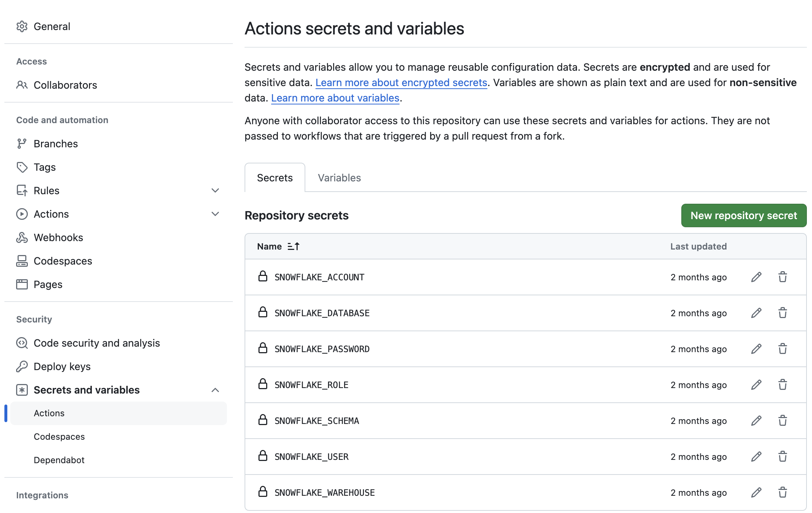The image size is (812, 513).
Task: Click SNOWFLAKE_WAREHOUSE secret name
Action: (325, 492)
